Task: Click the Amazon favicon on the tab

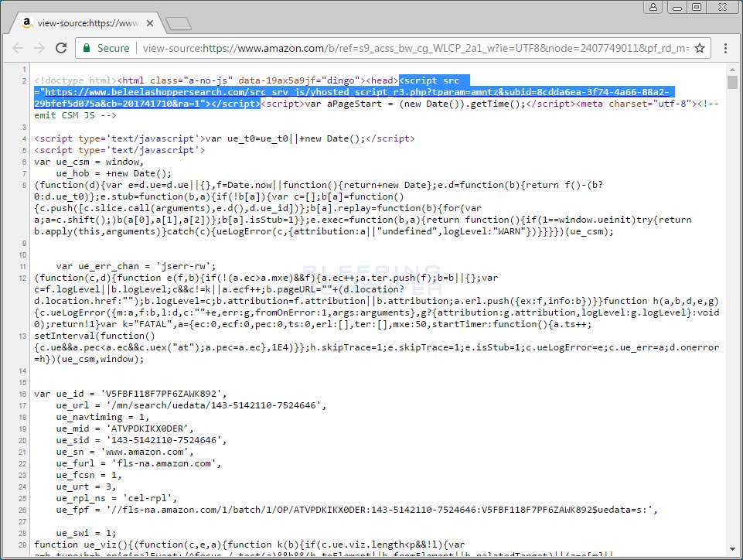Action: click(27, 23)
